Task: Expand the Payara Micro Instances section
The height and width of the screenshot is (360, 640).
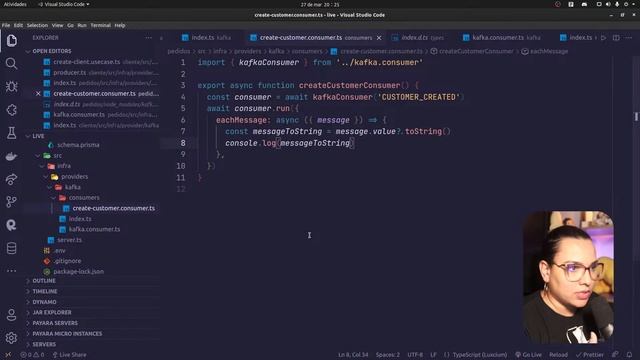Action: [67, 333]
